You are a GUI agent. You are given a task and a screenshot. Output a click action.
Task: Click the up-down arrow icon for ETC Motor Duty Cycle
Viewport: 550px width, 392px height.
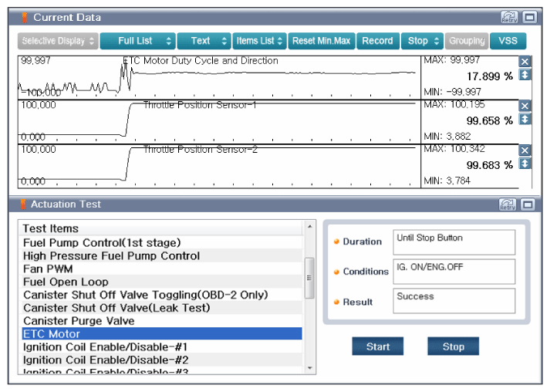pos(525,74)
